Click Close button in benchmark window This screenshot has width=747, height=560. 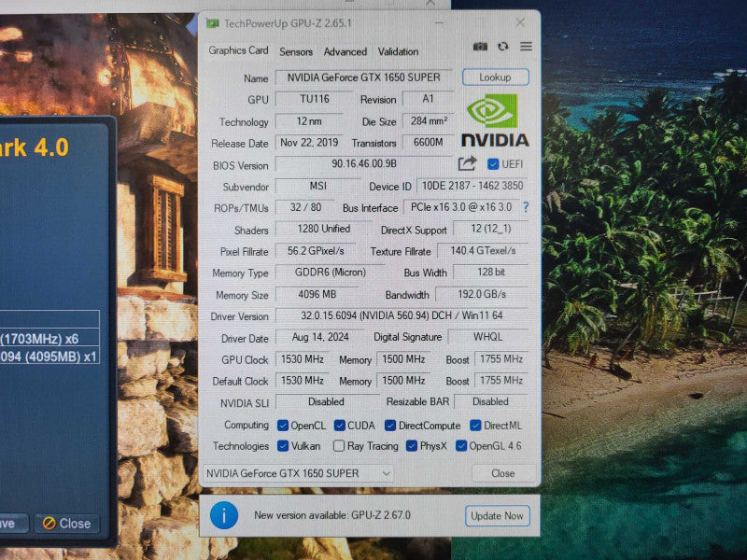click(x=66, y=524)
